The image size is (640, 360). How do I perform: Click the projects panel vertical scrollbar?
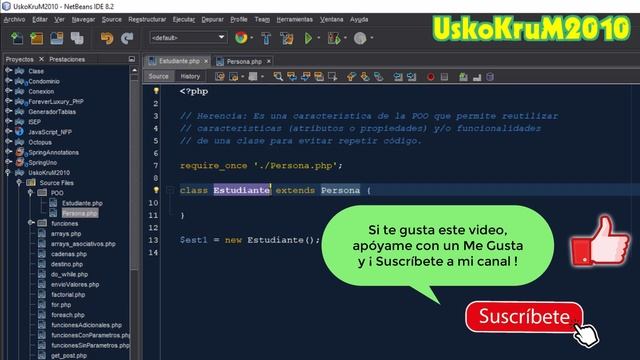(x=134, y=176)
